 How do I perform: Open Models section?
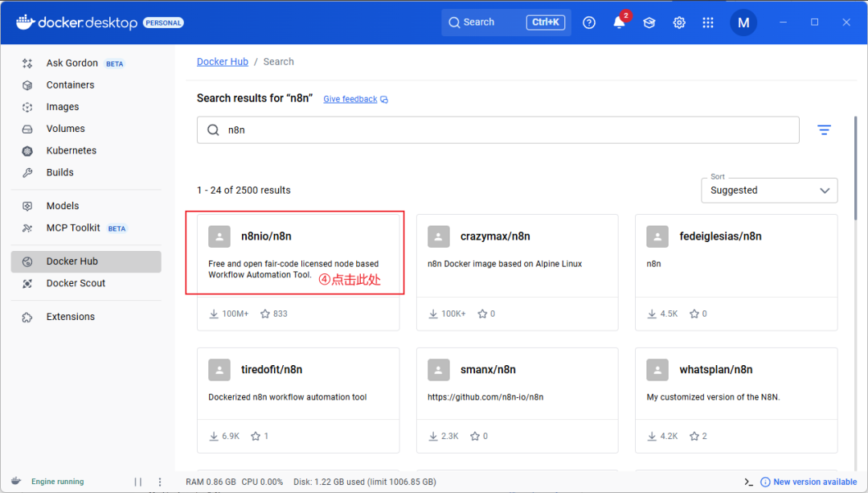pyautogui.click(x=86, y=206)
